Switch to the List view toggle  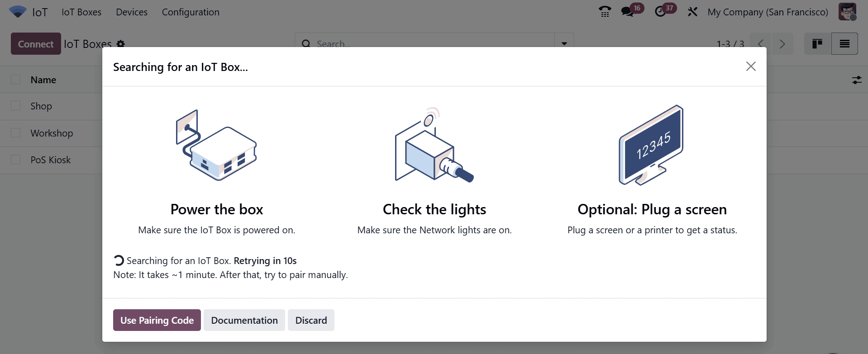click(844, 43)
